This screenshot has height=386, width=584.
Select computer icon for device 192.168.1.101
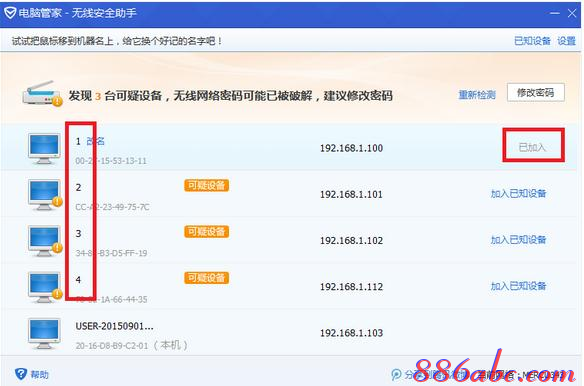coord(45,195)
